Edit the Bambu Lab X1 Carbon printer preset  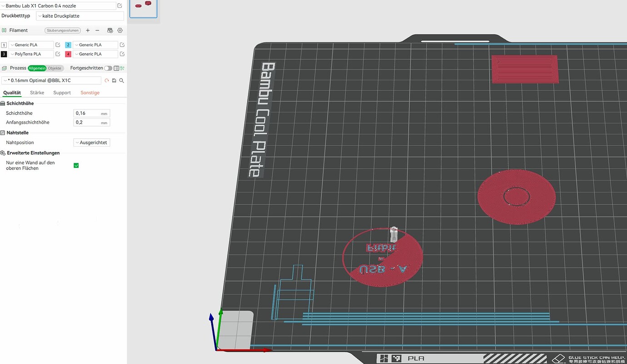(x=119, y=6)
